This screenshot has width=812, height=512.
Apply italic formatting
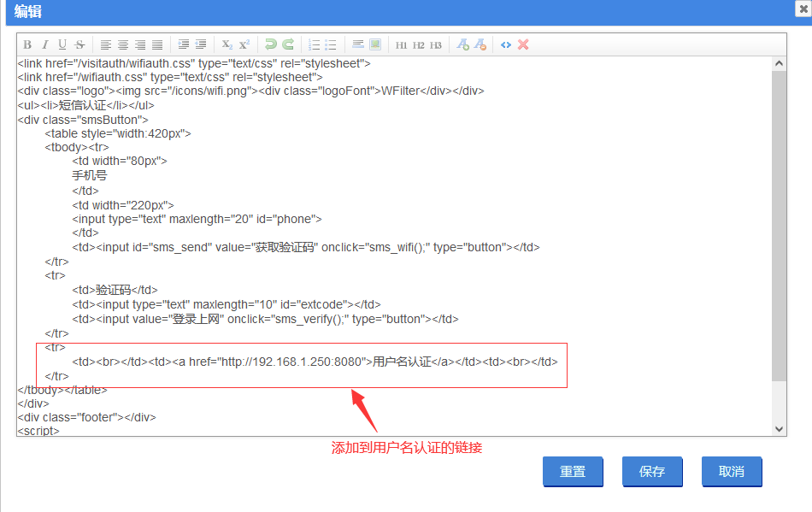click(x=44, y=44)
